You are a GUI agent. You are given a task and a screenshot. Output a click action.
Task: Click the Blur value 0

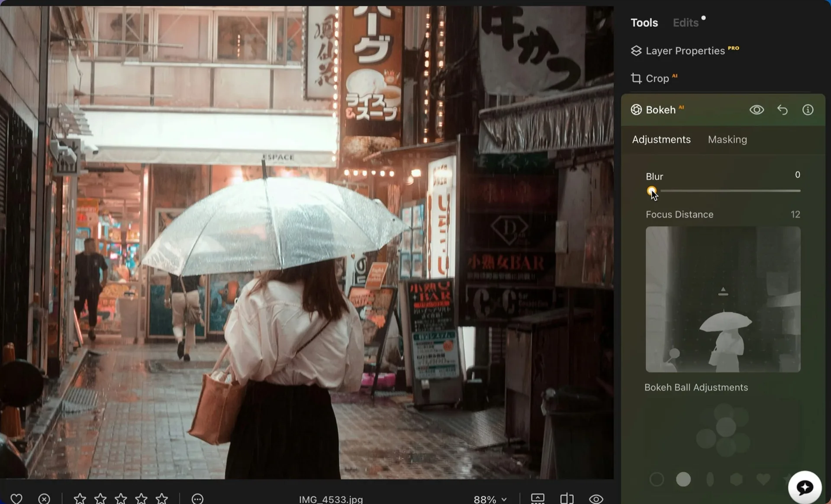coord(797,175)
